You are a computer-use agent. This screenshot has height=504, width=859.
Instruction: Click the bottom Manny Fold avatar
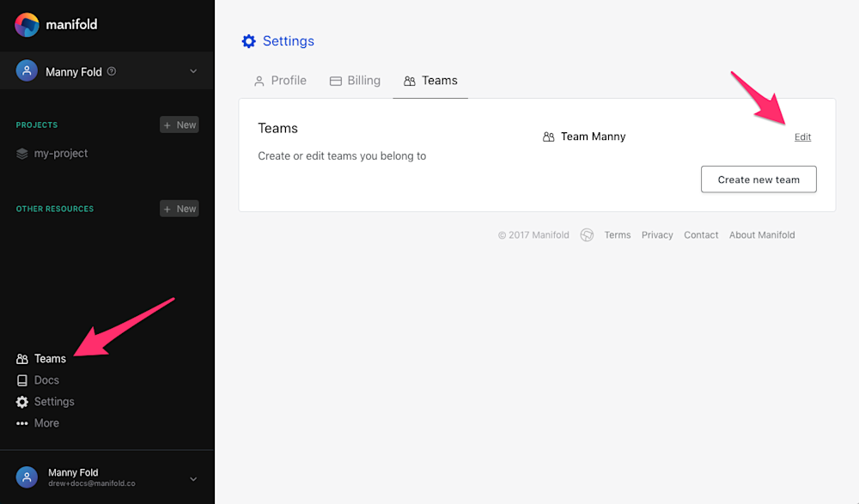[x=27, y=477]
